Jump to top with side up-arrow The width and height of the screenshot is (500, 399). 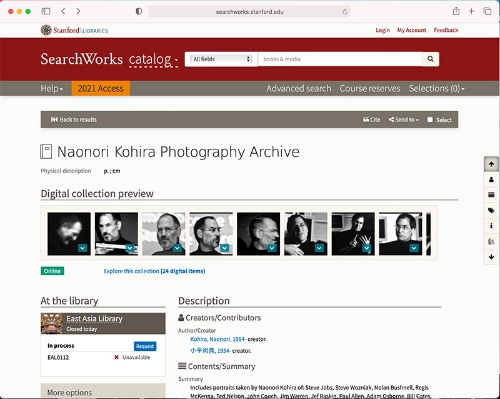[491, 164]
